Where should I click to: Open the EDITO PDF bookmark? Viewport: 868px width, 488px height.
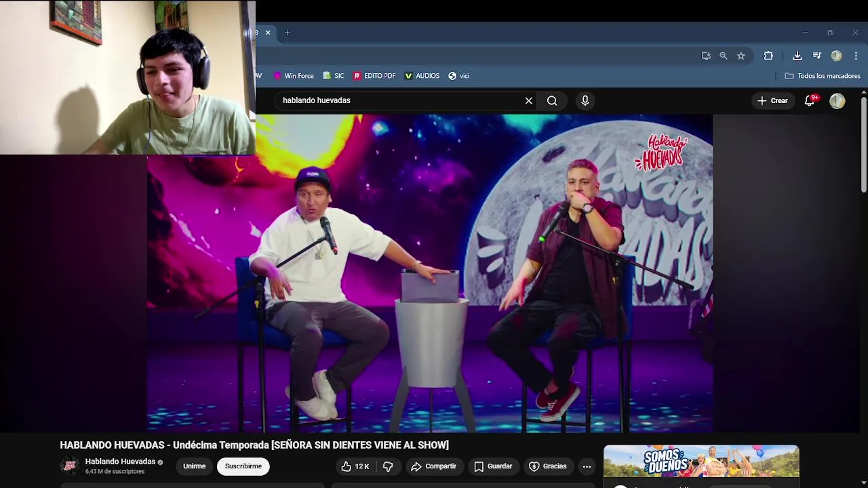(374, 76)
